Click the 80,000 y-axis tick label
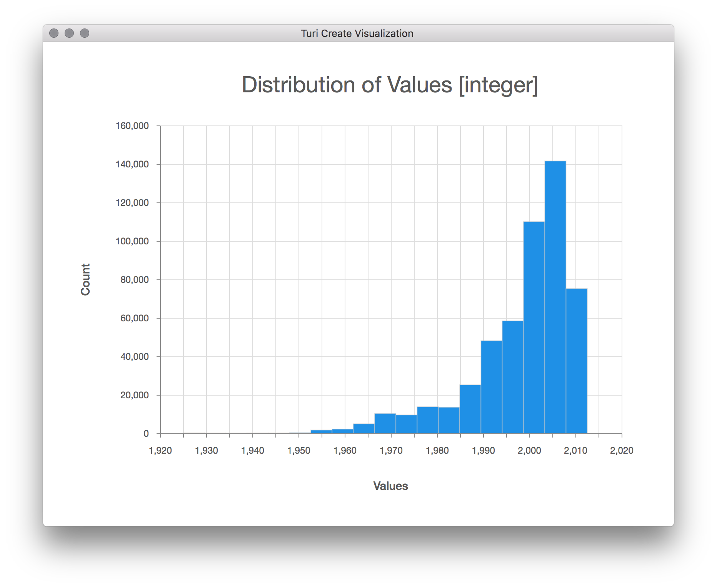The height and width of the screenshot is (588, 717). [x=134, y=280]
